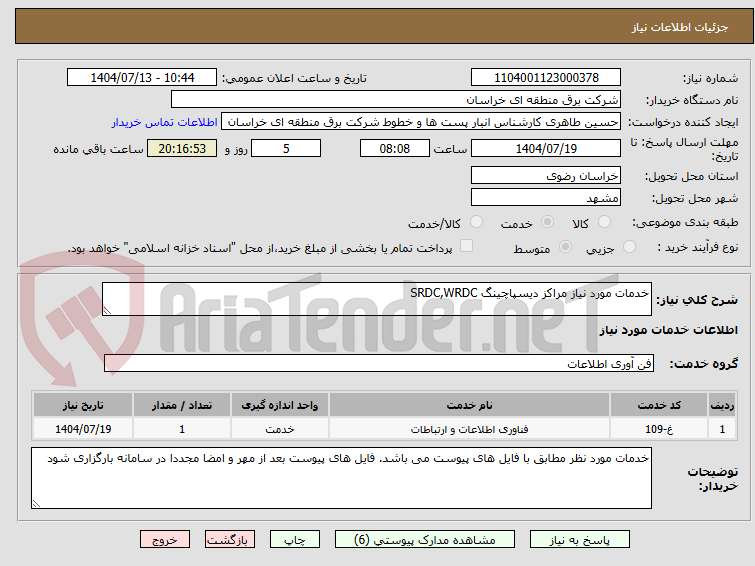Image resolution: width=755 pixels, height=566 pixels.
Task: Click the resize handle of شرح کلی نیاز box
Action: tap(107, 311)
